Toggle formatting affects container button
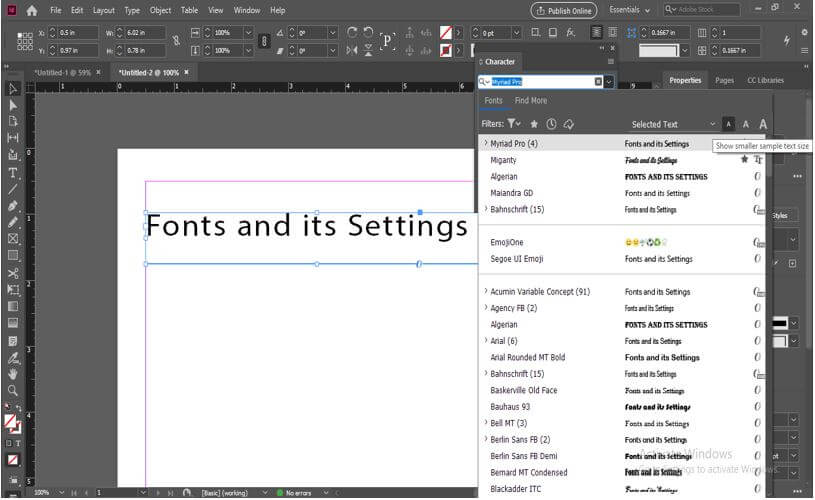Screen dimensions: 815x500 pyautogui.click(x=8, y=443)
